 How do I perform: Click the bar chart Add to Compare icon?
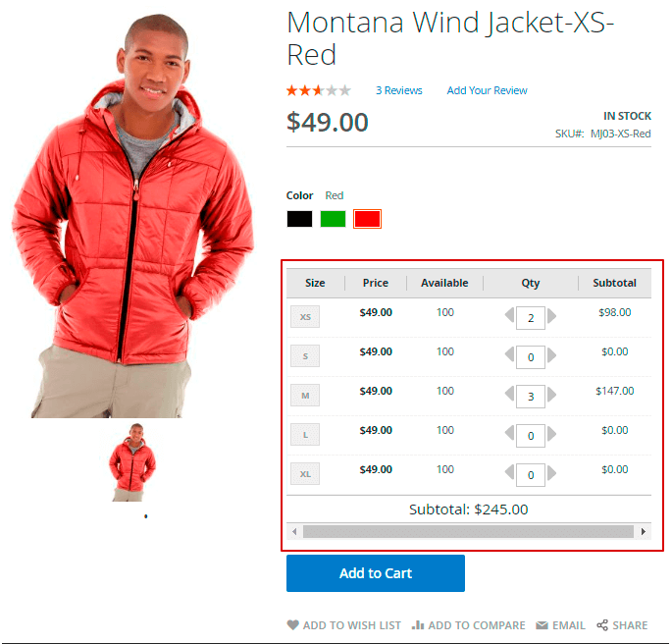coord(418,624)
